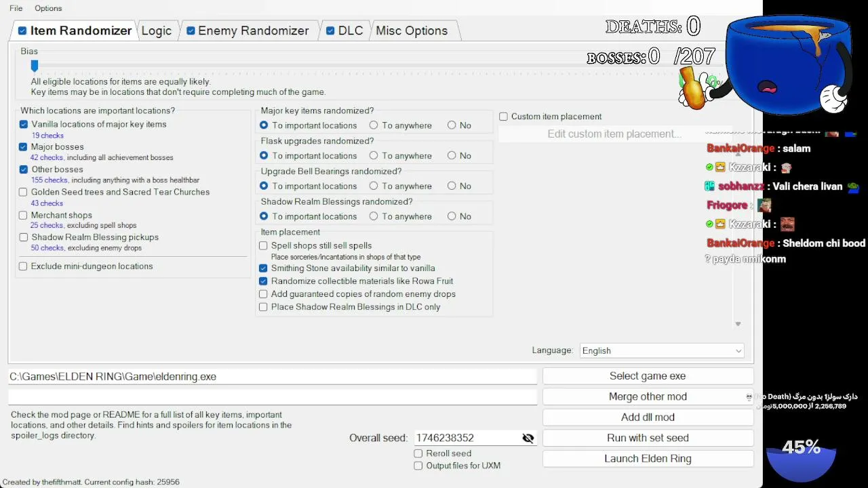Enable Shadow Realm Blessing pickups

click(x=24, y=237)
